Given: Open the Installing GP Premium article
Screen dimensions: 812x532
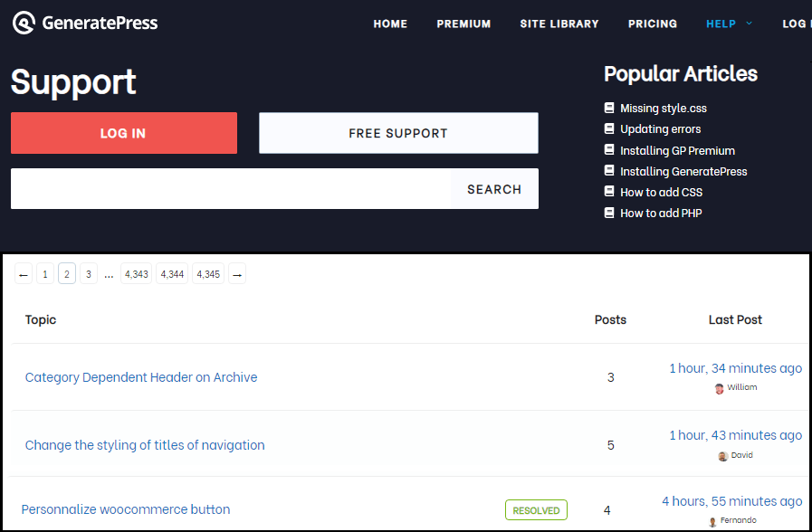Looking at the screenshot, I should pyautogui.click(x=677, y=150).
